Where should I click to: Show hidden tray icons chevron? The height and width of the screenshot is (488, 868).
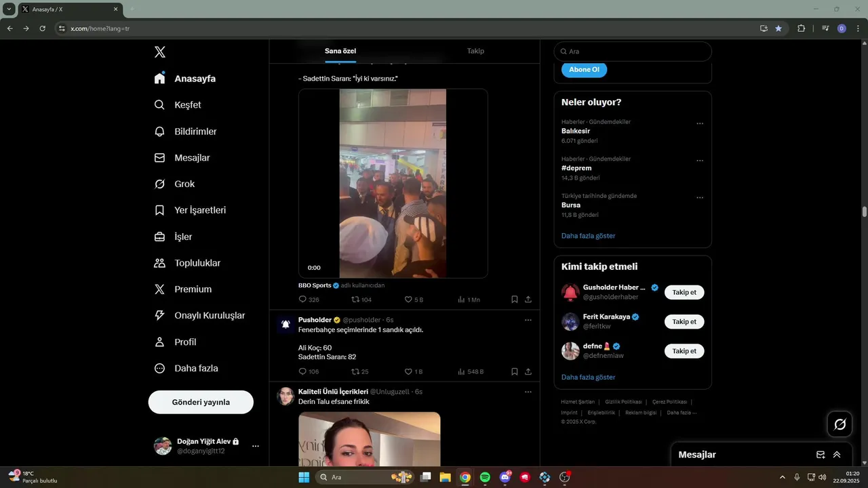pyautogui.click(x=782, y=477)
